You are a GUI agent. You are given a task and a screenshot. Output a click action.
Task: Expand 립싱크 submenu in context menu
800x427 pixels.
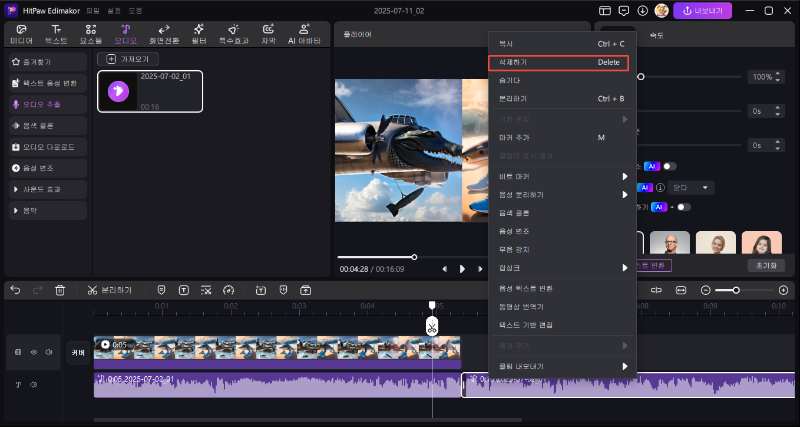click(562, 268)
